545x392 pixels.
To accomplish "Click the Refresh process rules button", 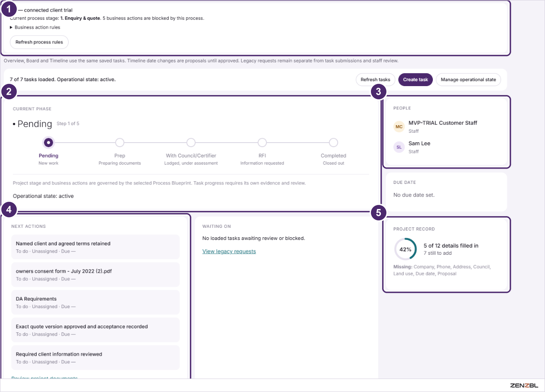I will pos(39,42).
